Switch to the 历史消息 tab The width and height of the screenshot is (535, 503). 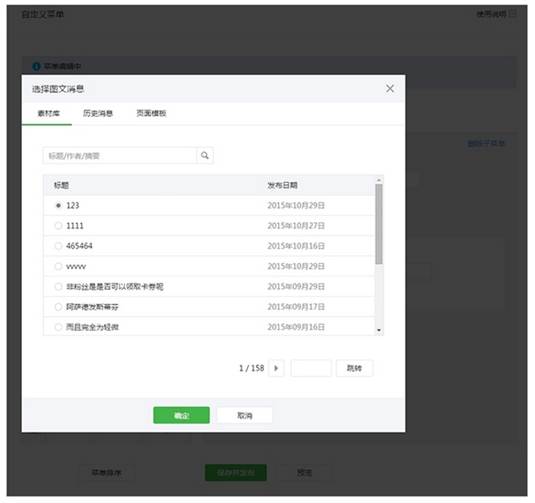pos(98,113)
